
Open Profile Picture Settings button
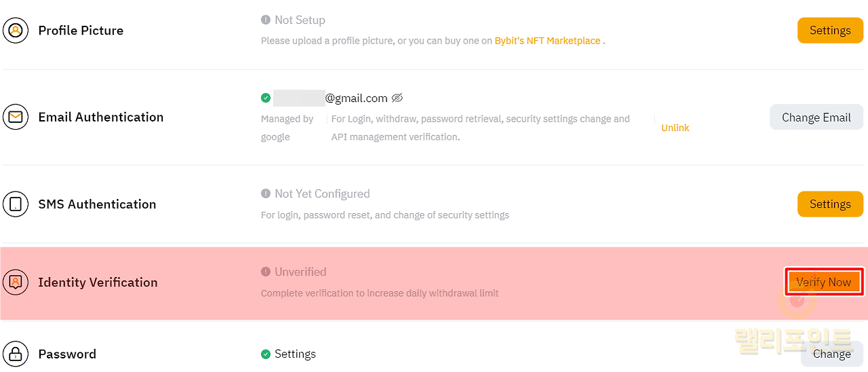point(830,31)
